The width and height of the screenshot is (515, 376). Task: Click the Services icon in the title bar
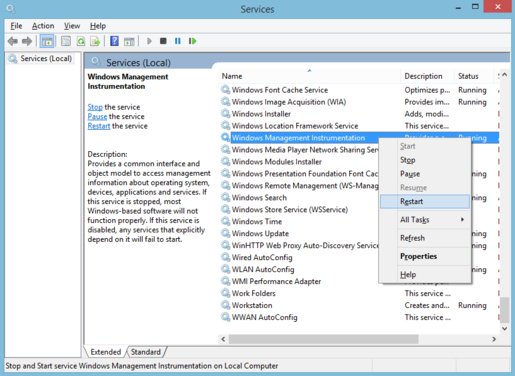coord(10,8)
